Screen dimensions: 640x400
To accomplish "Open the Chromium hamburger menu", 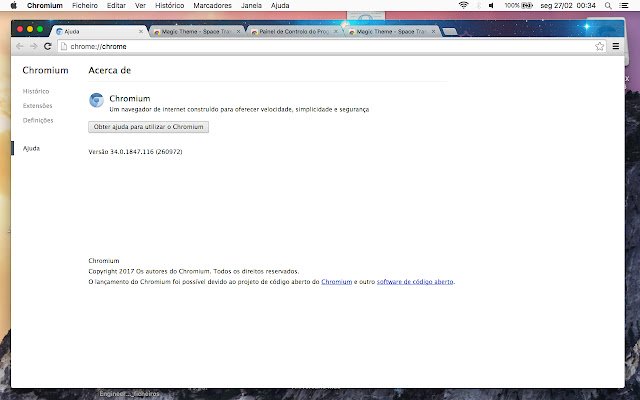I will [x=616, y=46].
